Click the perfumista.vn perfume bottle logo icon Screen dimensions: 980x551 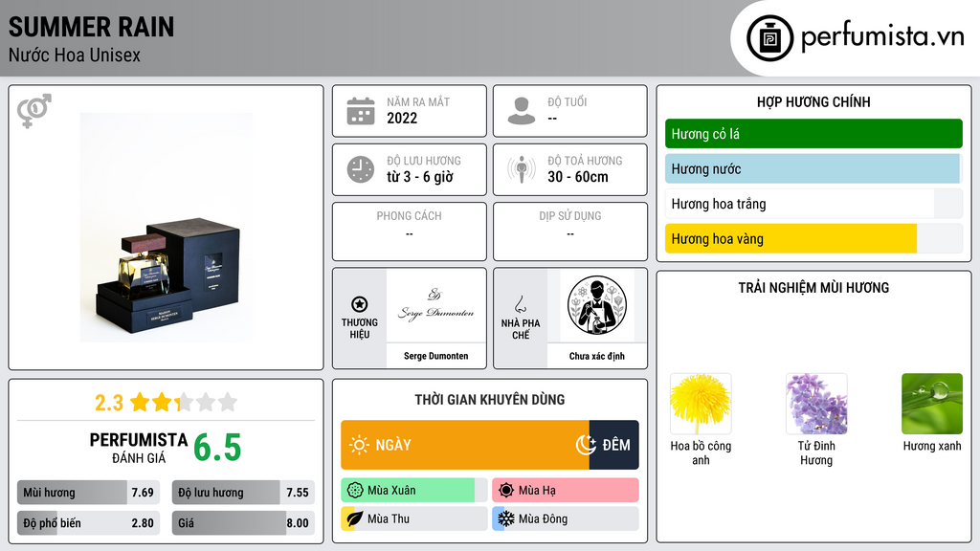[x=769, y=38]
